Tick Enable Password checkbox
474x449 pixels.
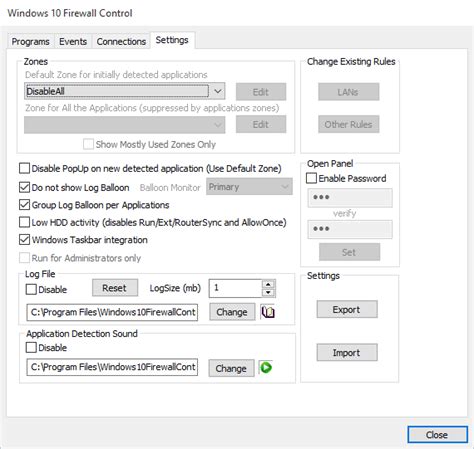[311, 178]
